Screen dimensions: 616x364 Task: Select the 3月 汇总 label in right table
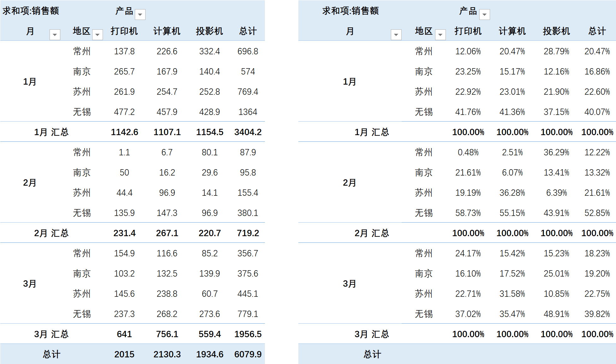[372, 334]
